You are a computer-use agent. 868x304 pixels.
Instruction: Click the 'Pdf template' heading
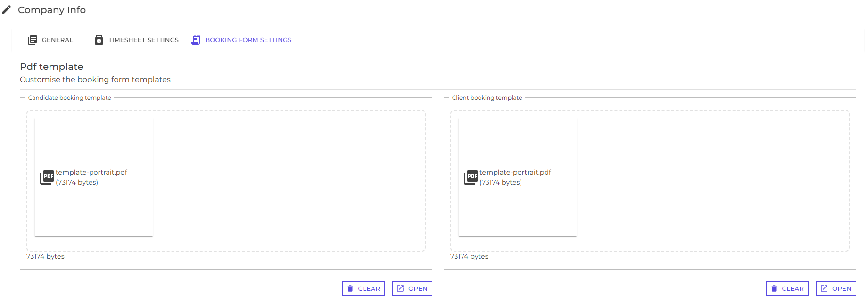(51, 67)
